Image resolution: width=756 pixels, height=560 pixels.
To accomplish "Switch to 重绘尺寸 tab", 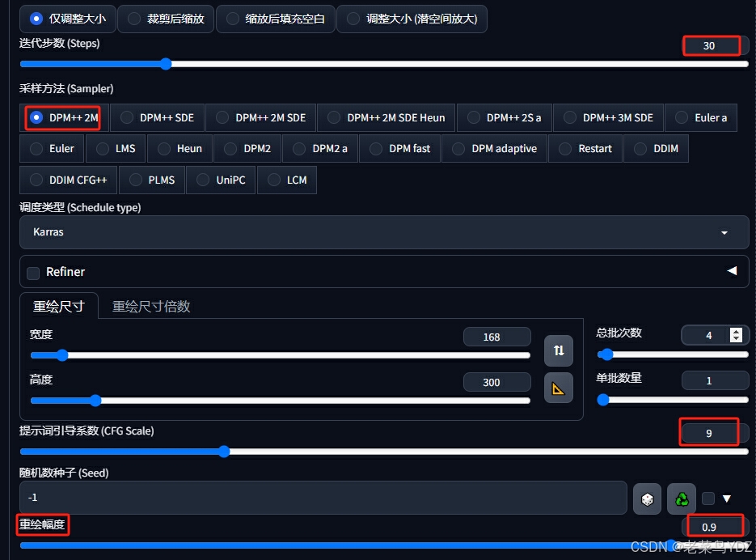I will 59,306.
